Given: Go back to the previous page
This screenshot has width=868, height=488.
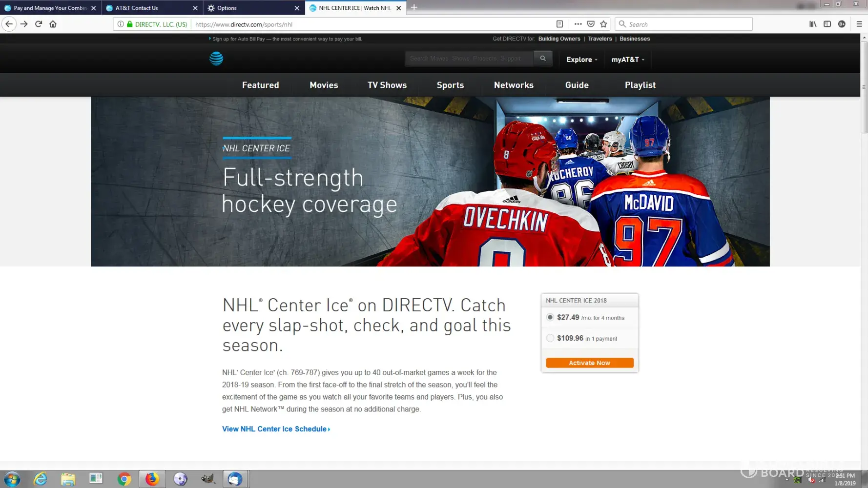Looking at the screenshot, I should (x=9, y=24).
